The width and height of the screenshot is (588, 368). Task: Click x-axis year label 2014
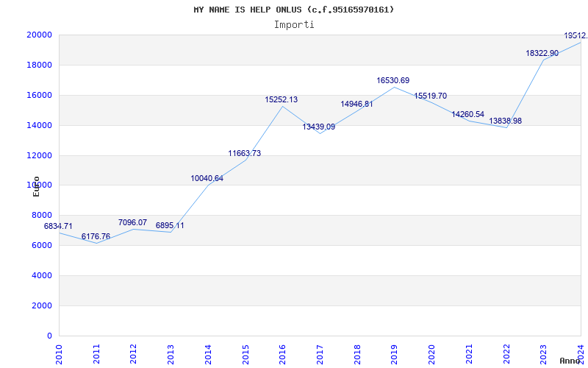tap(208, 355)
